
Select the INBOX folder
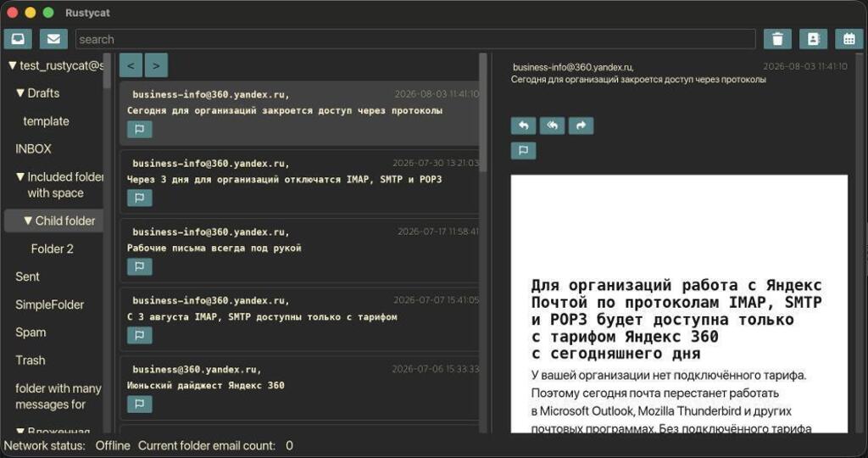(33, 149)
